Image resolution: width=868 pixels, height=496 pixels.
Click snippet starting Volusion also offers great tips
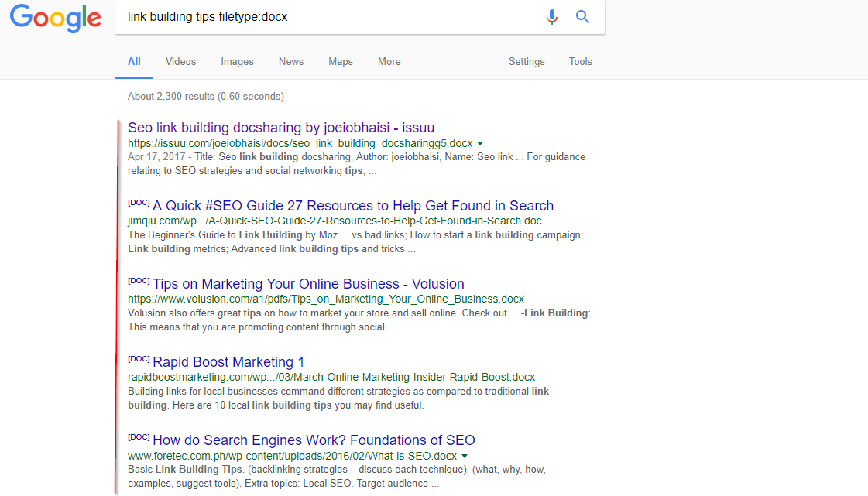pyautogui.click(x=359, y=320)
